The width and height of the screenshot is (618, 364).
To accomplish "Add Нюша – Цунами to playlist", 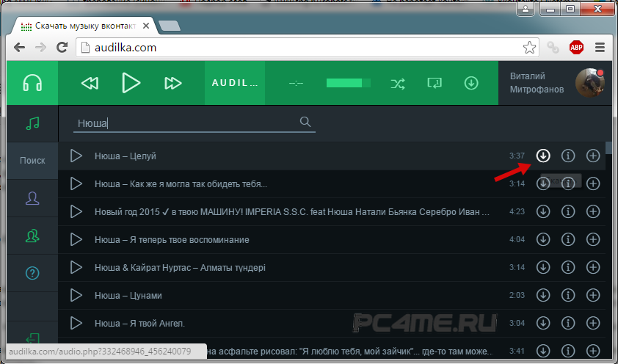I will click(593, 295).
